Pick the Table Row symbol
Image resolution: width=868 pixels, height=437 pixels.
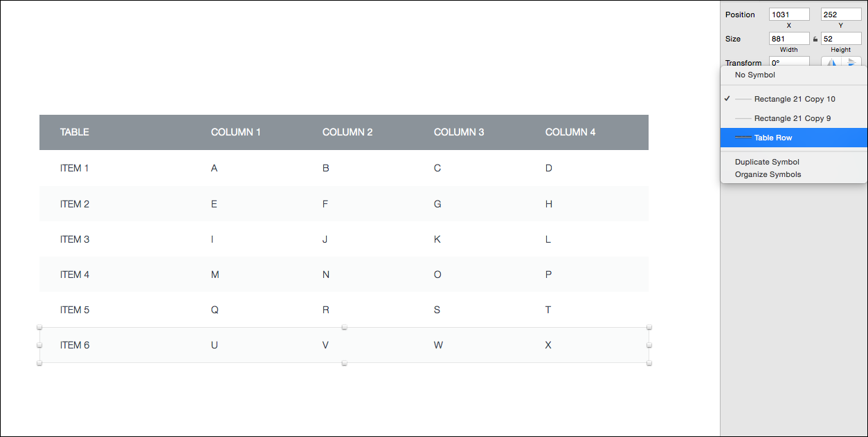click(772, 138)
